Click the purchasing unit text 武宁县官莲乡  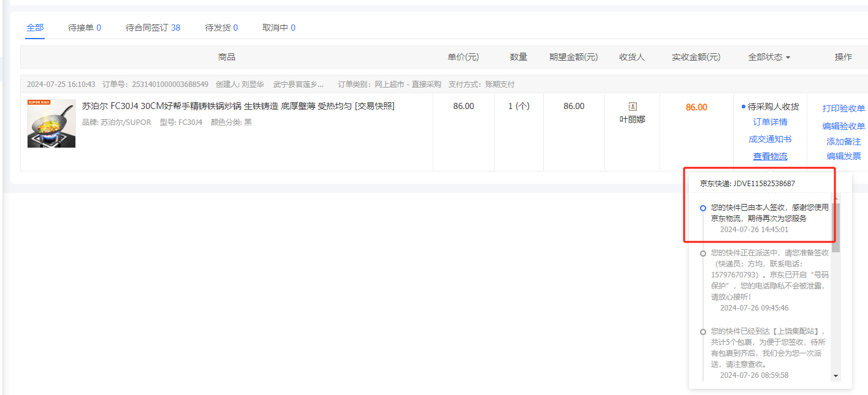tap(299, 84)
